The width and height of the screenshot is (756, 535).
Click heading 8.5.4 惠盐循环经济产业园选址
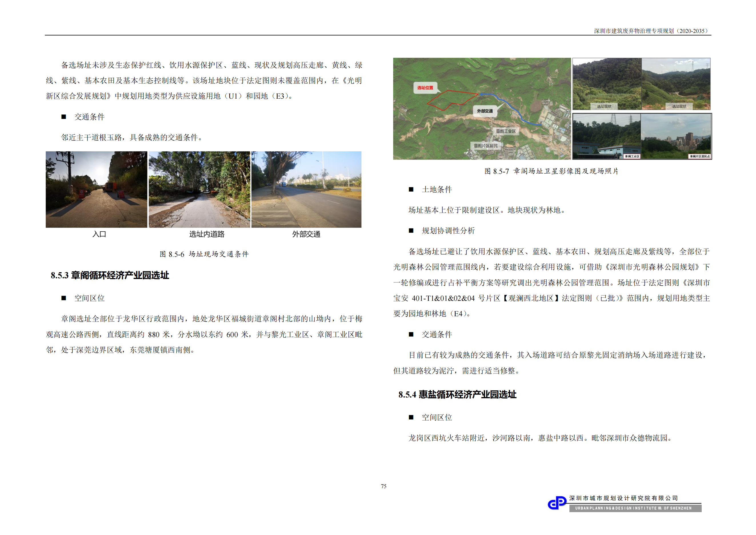(x=457, y=395)
